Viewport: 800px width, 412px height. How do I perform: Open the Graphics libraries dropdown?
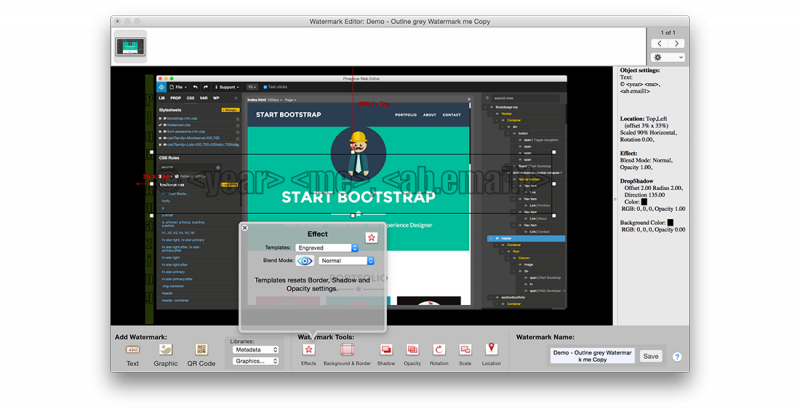pos(255,361)
